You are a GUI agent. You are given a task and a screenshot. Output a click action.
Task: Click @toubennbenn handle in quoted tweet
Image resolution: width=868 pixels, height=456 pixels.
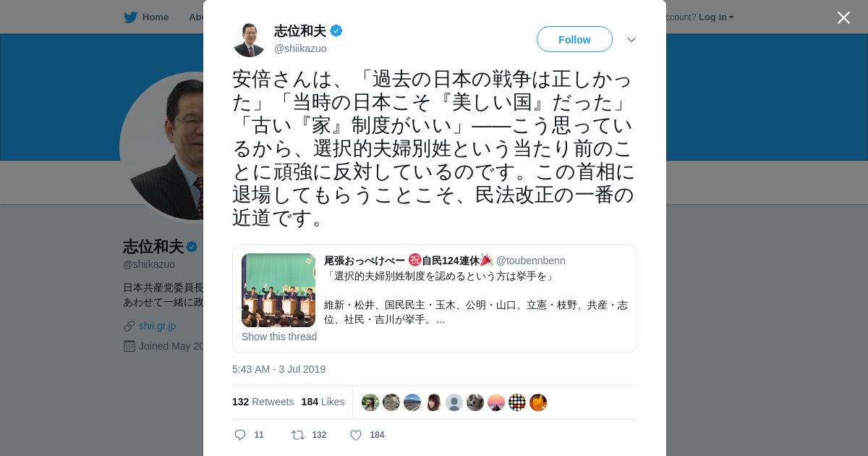[531, 261]
